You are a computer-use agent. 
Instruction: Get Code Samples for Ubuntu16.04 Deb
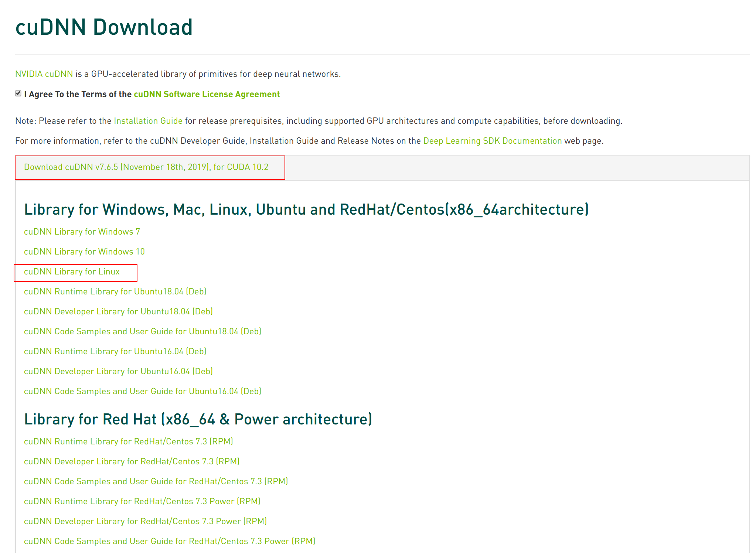[x=142, y=391]
